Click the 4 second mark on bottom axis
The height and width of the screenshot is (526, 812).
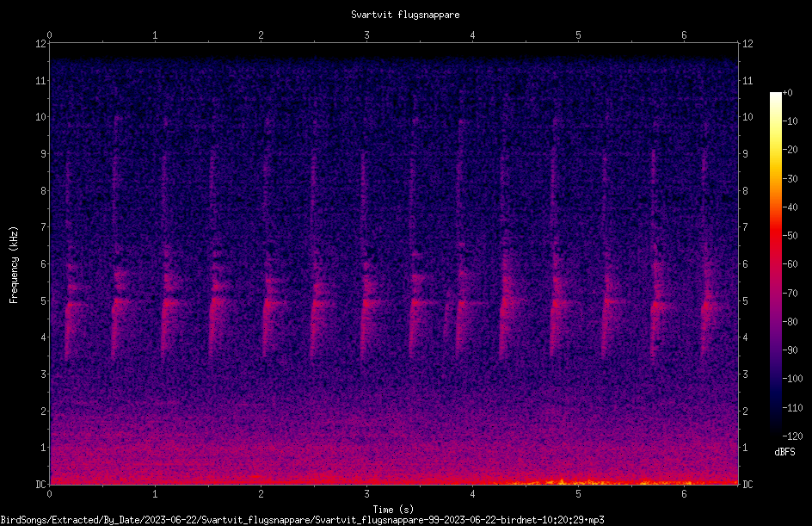click(x=472, y=494)
